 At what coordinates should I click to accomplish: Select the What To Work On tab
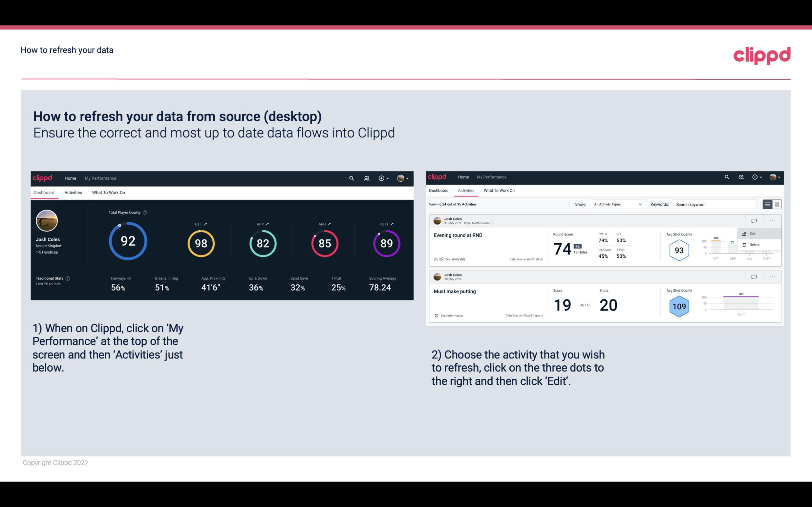[x=108, y=192]
